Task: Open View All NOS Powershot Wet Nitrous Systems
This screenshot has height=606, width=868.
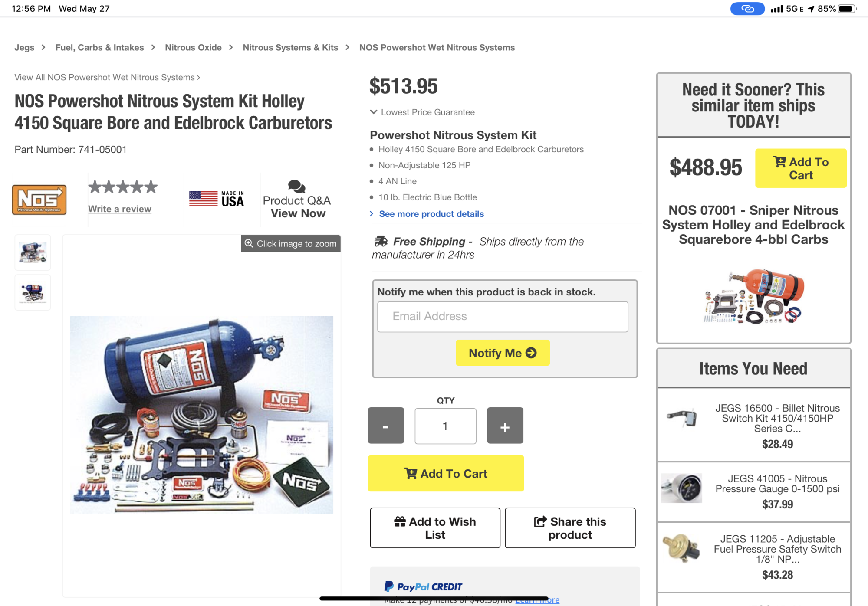Action: click(107, 78)
